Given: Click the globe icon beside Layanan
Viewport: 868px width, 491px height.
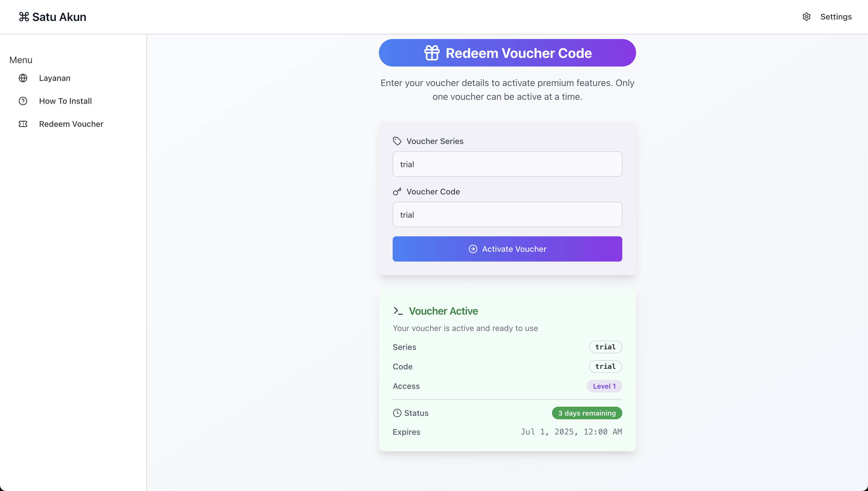Looking at the screenshot, I should 23,78.
